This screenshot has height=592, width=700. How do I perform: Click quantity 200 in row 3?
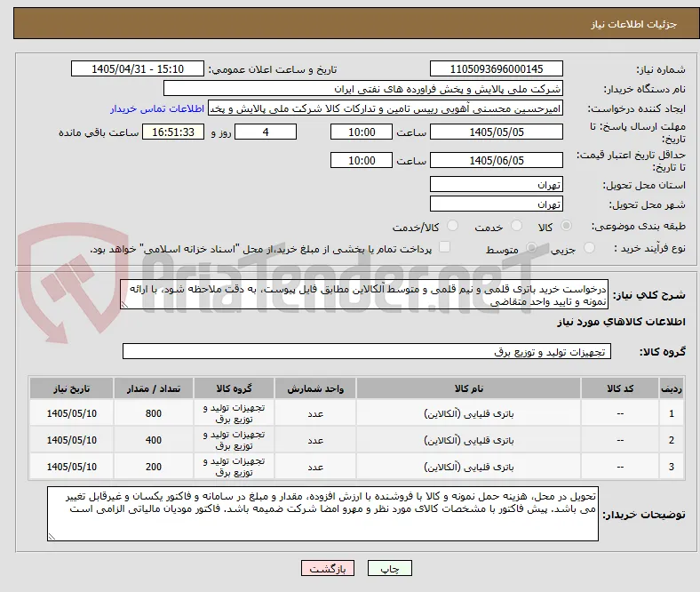pyautogui.click(x=154, y=467)
